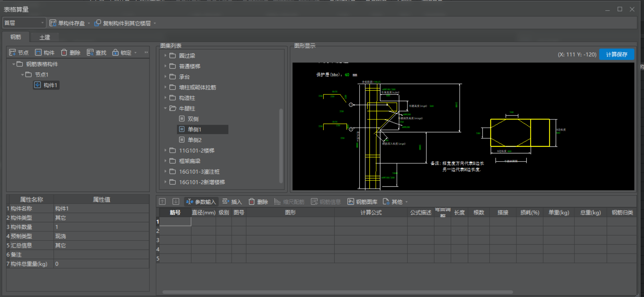Expand the 圈过梁 folder
This screenshot has width=644, height=297.
pyautogui.click(x=165, y=55)
